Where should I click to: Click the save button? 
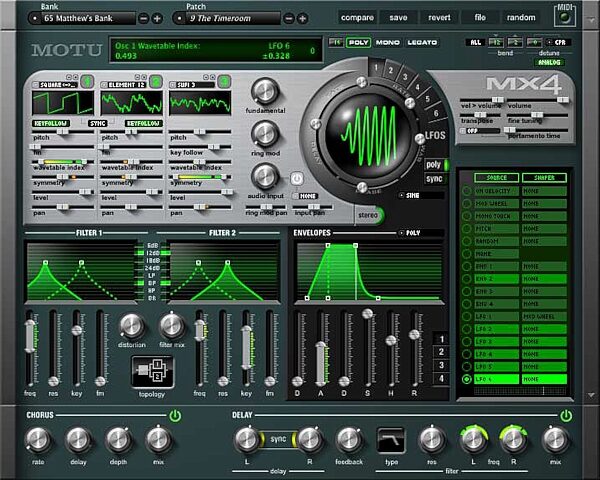(398, 18)
